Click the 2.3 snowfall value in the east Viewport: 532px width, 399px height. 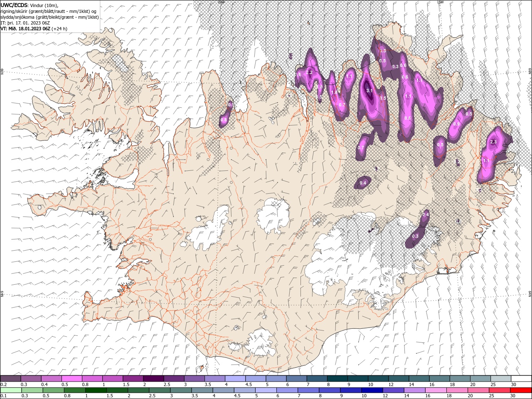click(x=493, y=142)
